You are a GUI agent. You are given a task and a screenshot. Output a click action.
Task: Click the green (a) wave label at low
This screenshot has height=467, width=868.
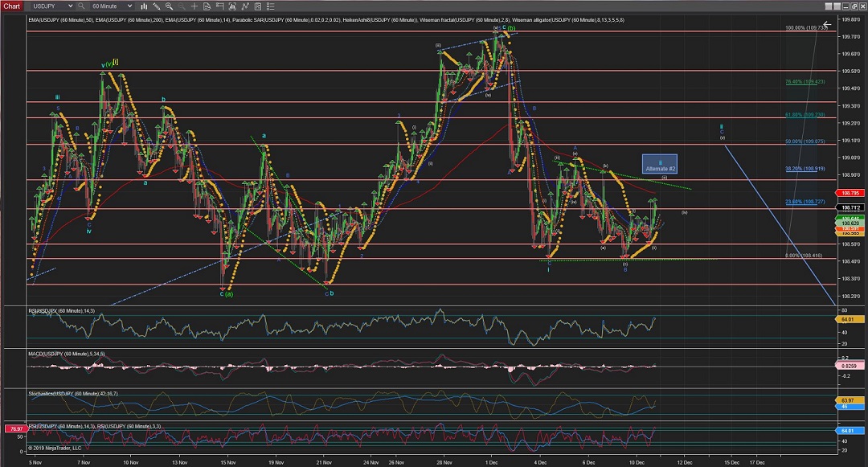[x=228, y=294]
